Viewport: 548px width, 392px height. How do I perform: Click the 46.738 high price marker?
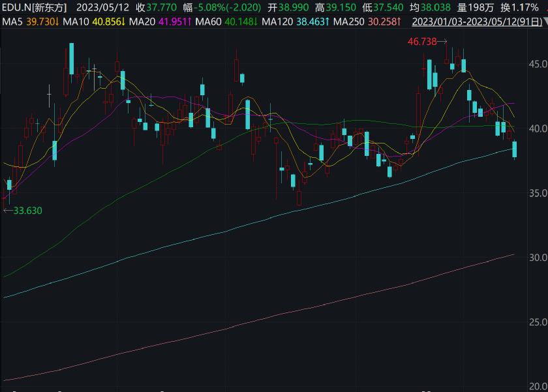tap(427, 42)
